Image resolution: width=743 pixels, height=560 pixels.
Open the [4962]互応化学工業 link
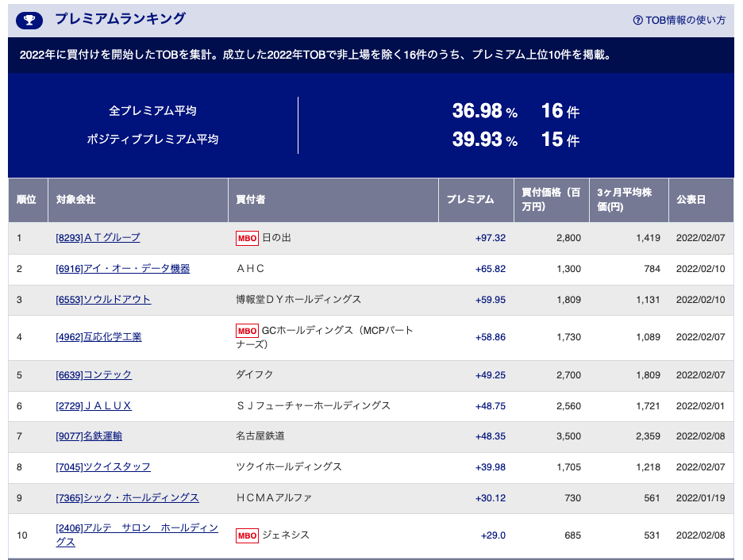click(x=98, y=337)
